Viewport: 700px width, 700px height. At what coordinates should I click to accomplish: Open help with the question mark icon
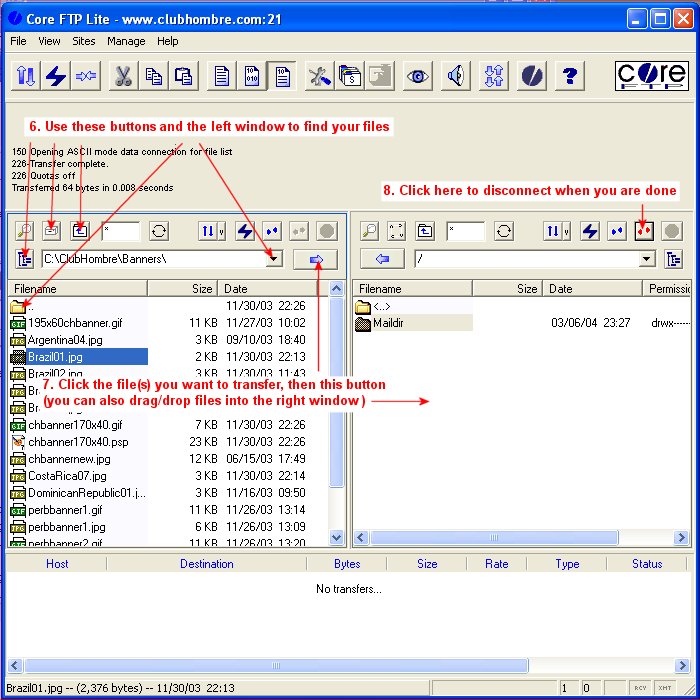(x=570, y=76)
